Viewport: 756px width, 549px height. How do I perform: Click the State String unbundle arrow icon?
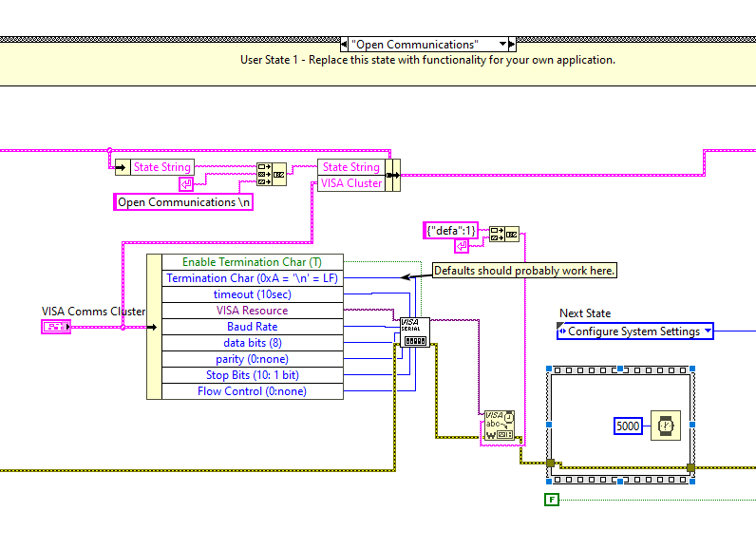pos(123,167)
